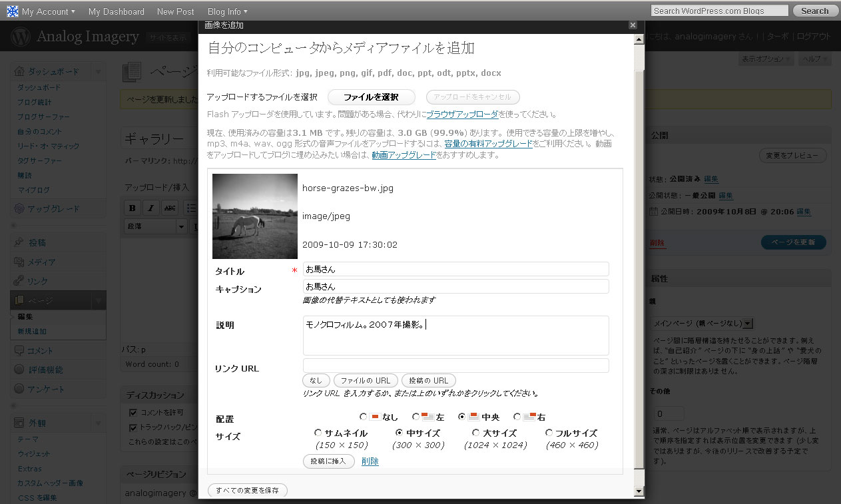This screenshot has width=841, height=504.
Task: Select alignment right (右) radio button
Action: pos(517,417)
